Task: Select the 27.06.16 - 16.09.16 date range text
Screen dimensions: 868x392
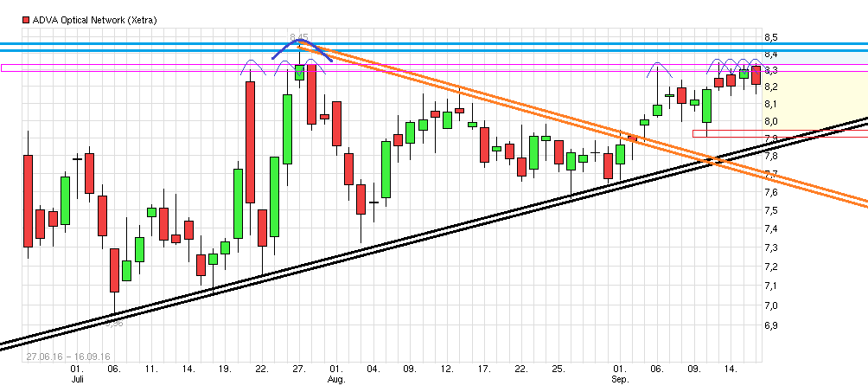Action: (x=68, y=357)
